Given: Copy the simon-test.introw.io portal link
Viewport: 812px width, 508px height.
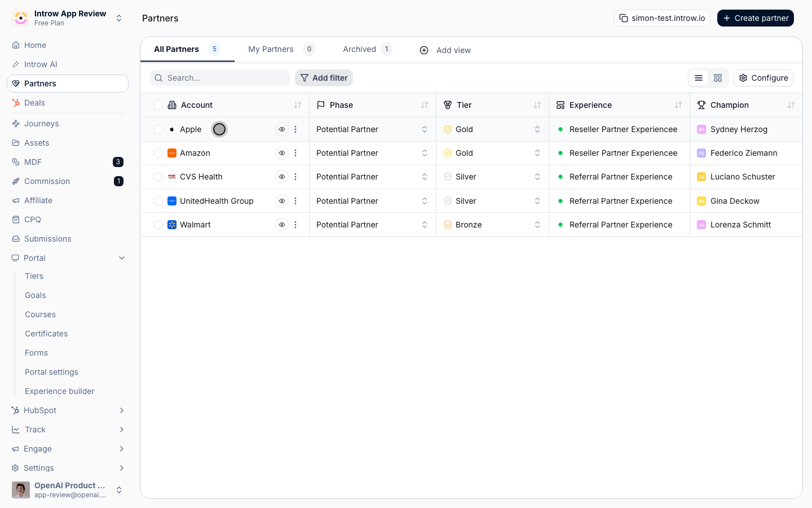Looking at the screenshot, I should pos(662,18).
